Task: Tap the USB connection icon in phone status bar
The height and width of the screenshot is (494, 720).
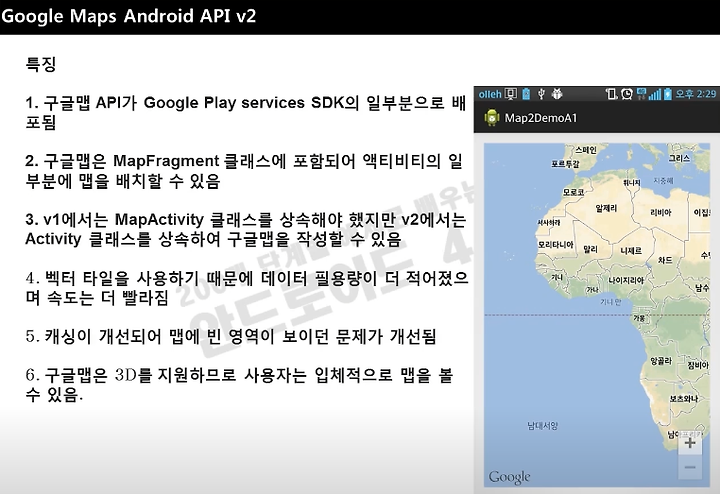Action: 541,94
